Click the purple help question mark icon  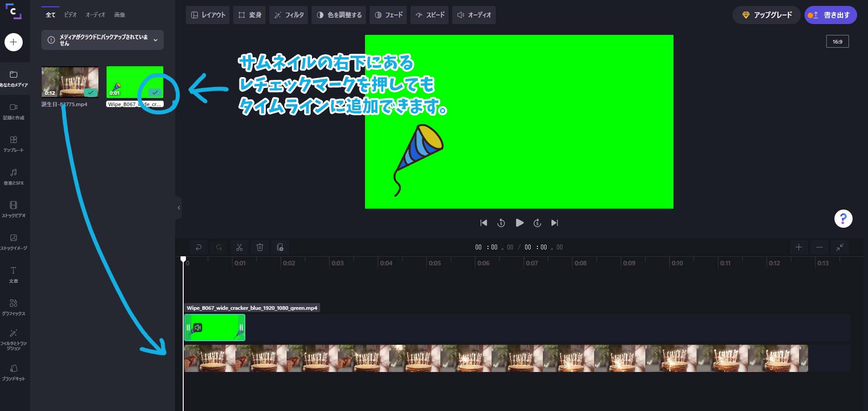843,219
